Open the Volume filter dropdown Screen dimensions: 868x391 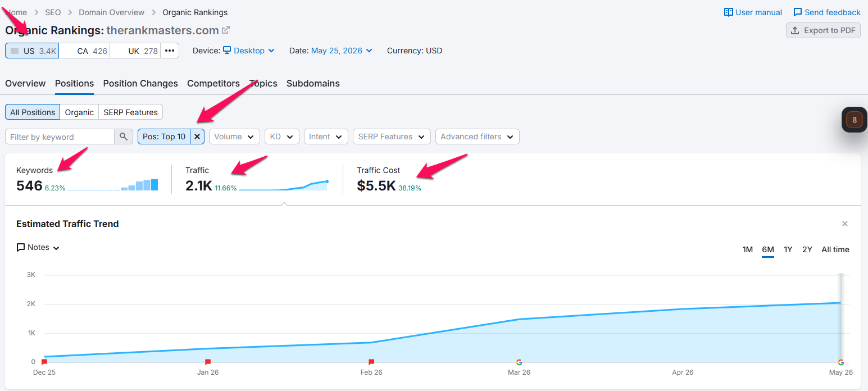[234, 137]
